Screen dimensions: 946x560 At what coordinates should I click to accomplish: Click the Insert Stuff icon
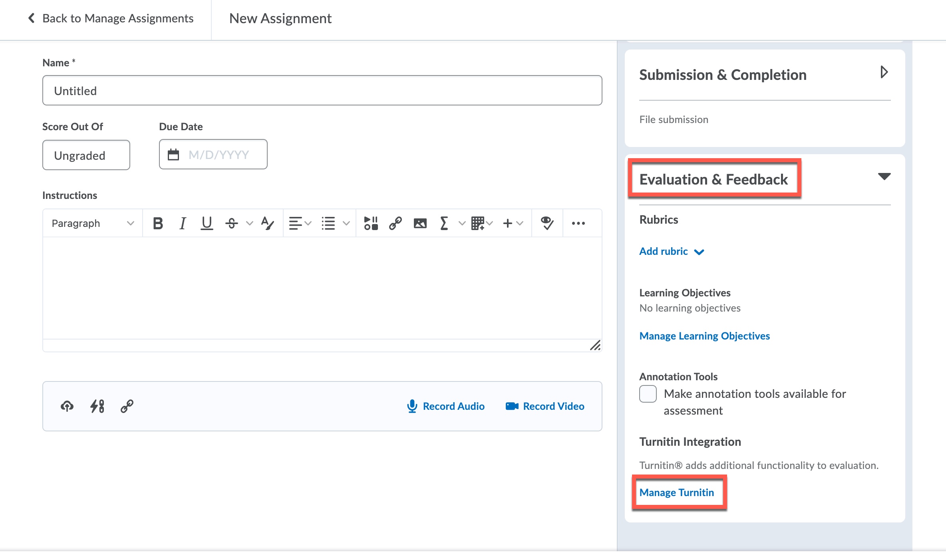pyautogui.click(x=371, y=223)
